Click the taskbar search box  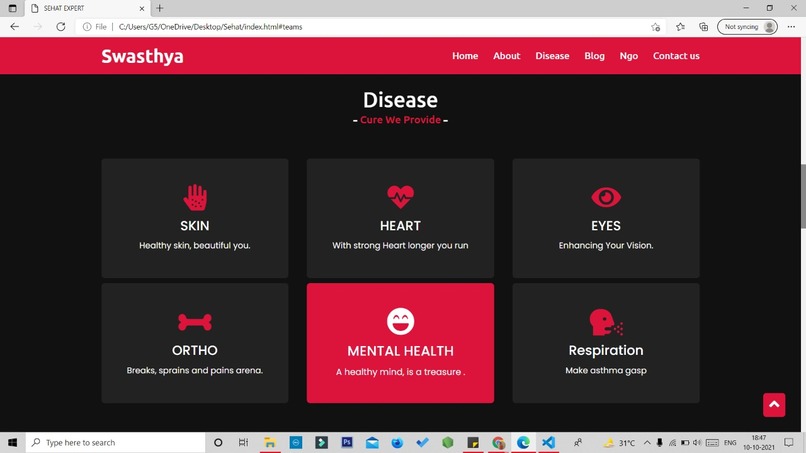point(115,442)
